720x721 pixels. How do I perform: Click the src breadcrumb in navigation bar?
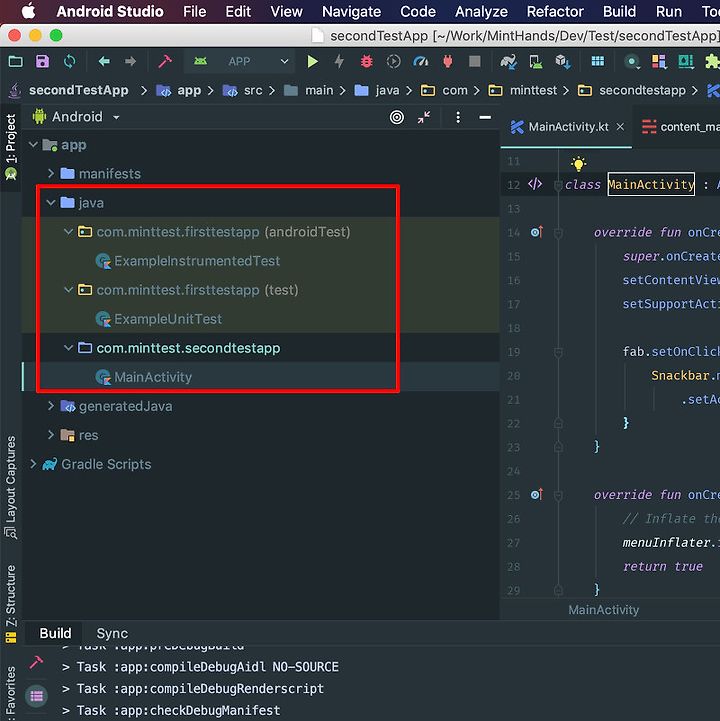coord(242,90)
